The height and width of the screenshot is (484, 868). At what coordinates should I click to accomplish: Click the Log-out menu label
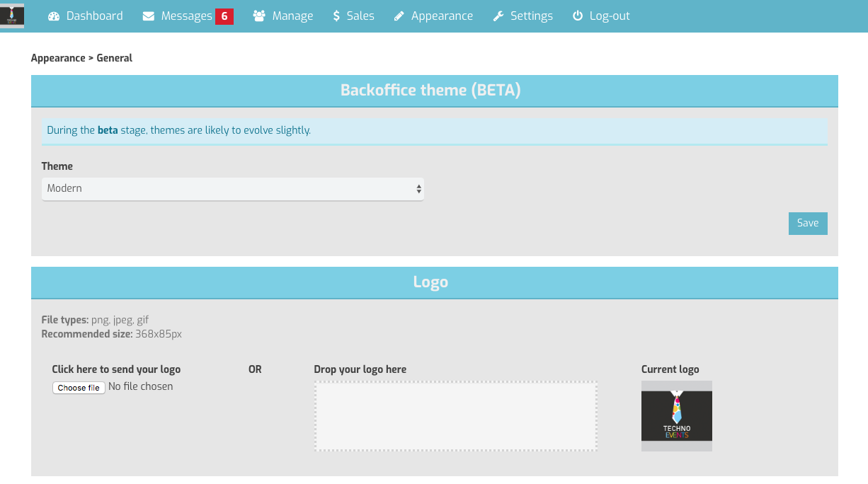pyautogui.click(x=610, y=16)
